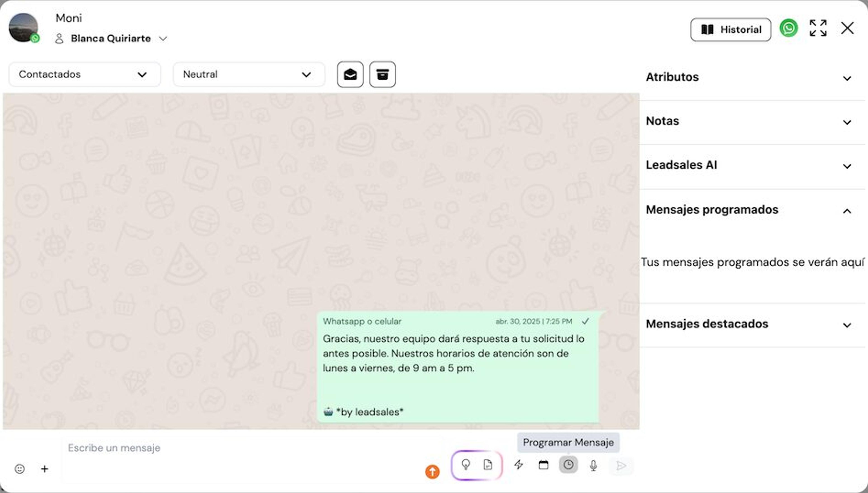This screenshot has width=868, height=493.
Task: Click the 'Whatsapp o celular' message label
Action: pyautogui.click(x=362, y=321)
